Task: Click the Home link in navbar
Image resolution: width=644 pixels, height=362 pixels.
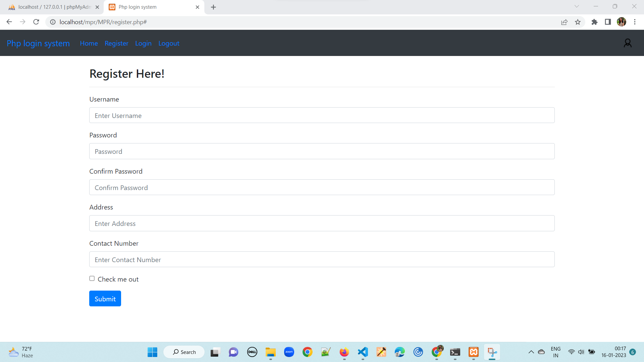Action: (x=89, y=43)
